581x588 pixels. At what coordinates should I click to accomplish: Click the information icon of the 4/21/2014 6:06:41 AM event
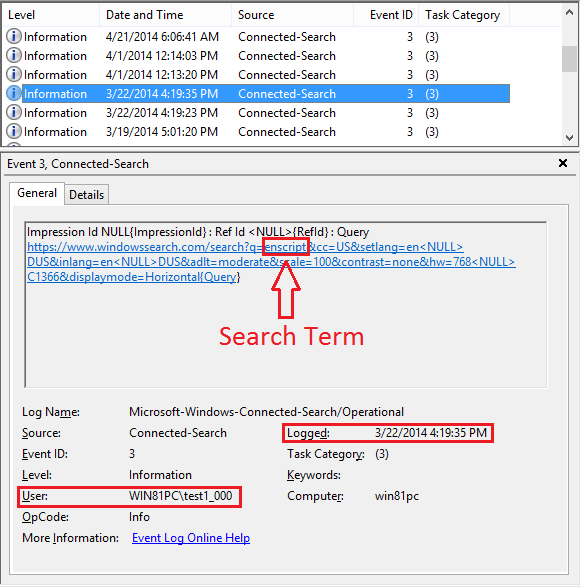pyautogui.click(x=14, y=36)
